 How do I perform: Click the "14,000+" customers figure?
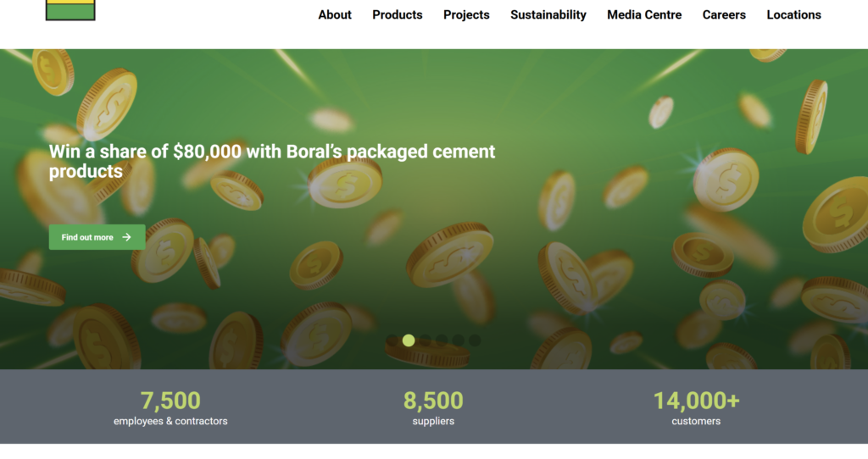click(x=697, y=401)
